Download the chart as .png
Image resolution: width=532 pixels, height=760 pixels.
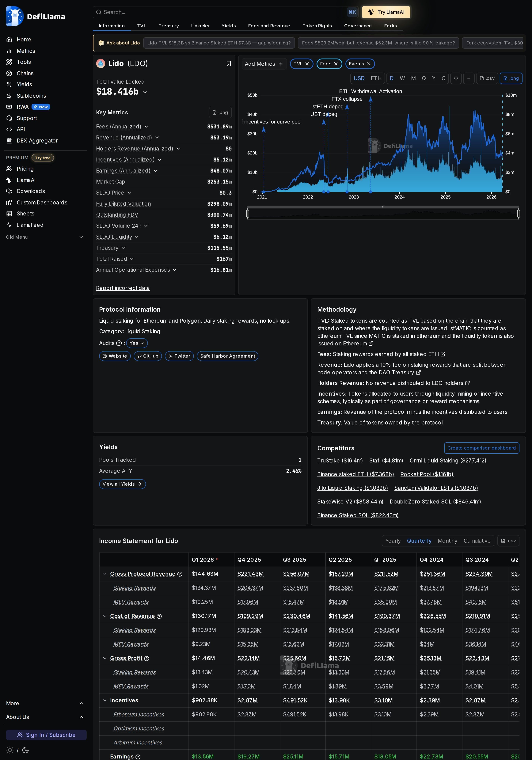click(511, 78)
